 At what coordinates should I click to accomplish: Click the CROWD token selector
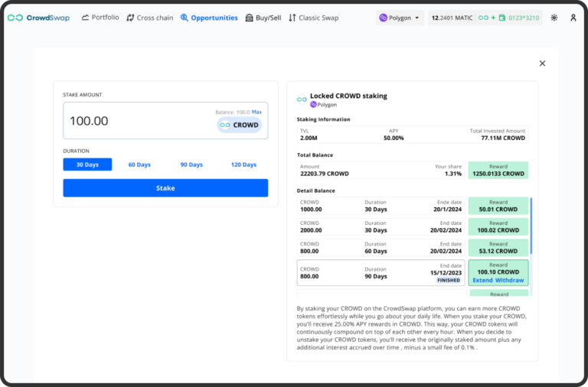[239, 125]
